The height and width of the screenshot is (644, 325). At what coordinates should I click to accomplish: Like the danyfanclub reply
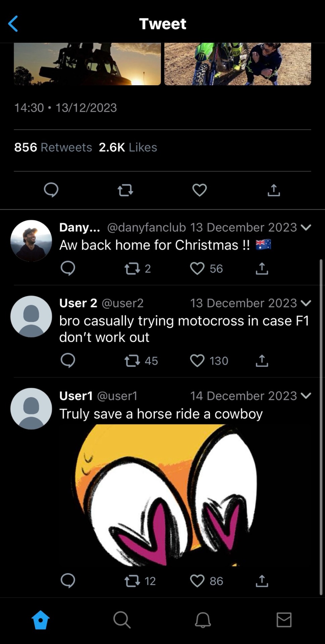[x=197, y=268]
